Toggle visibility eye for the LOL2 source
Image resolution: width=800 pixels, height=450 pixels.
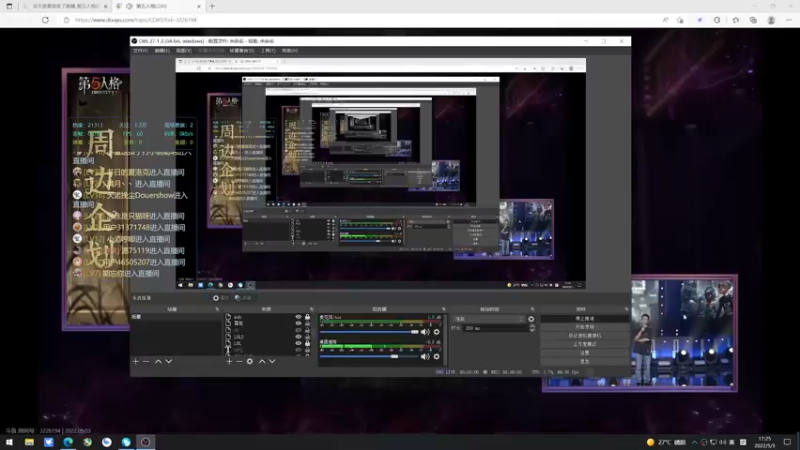(298, 337)
